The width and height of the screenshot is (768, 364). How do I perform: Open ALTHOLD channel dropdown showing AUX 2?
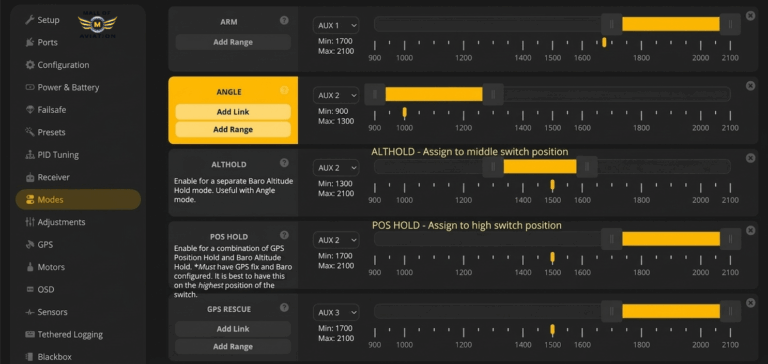(x=336, y=168)
